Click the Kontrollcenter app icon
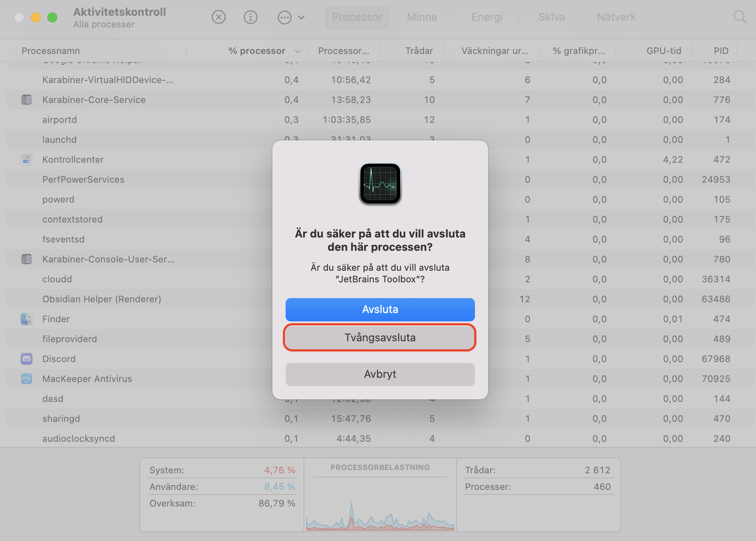 (x=27, y=159)
